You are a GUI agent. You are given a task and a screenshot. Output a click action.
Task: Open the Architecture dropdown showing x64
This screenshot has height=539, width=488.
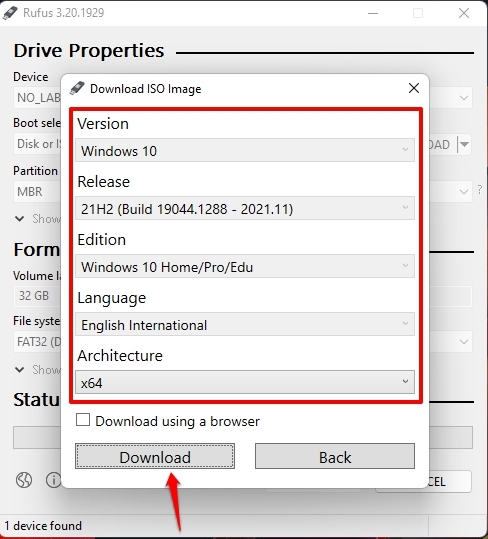pos(245,382)
